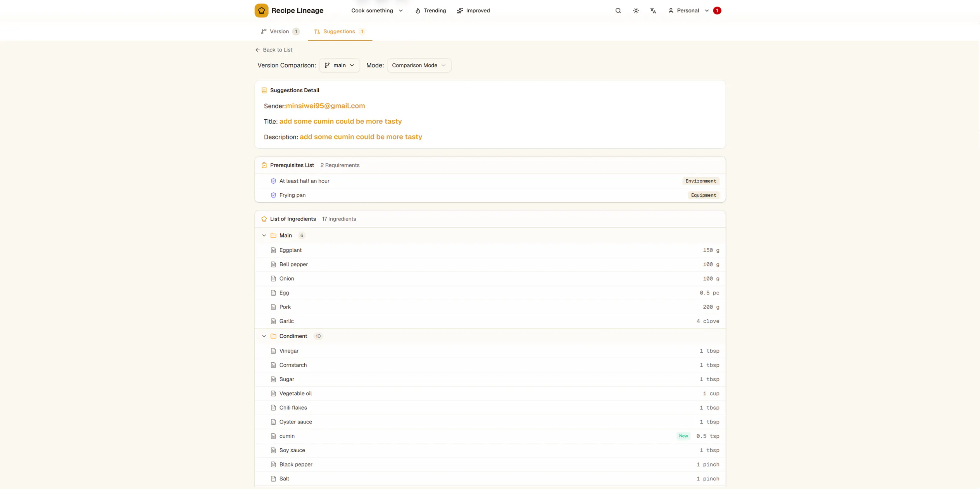Click the Recipe Lineage title text
This screenshot has height=489, width=980.
tap(297, 10)
